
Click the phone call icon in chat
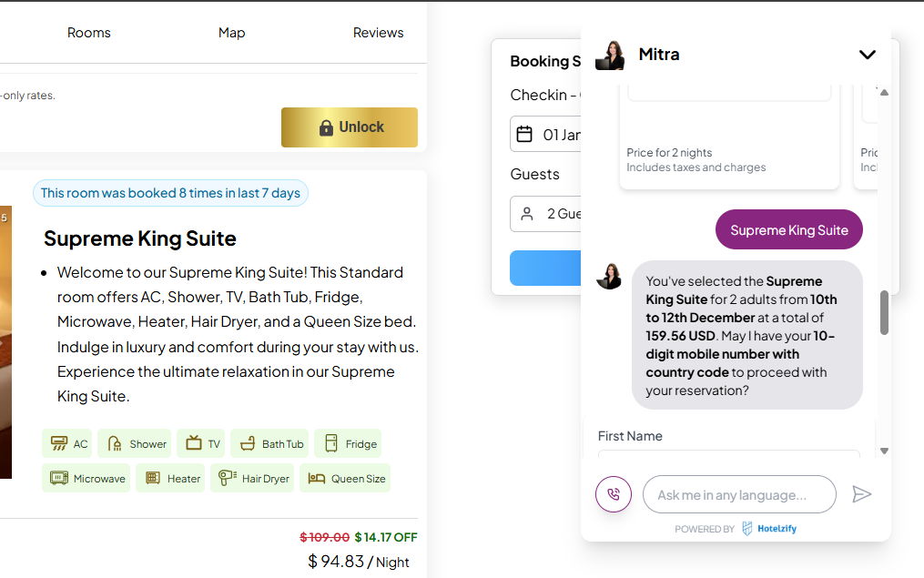(614, 495)
